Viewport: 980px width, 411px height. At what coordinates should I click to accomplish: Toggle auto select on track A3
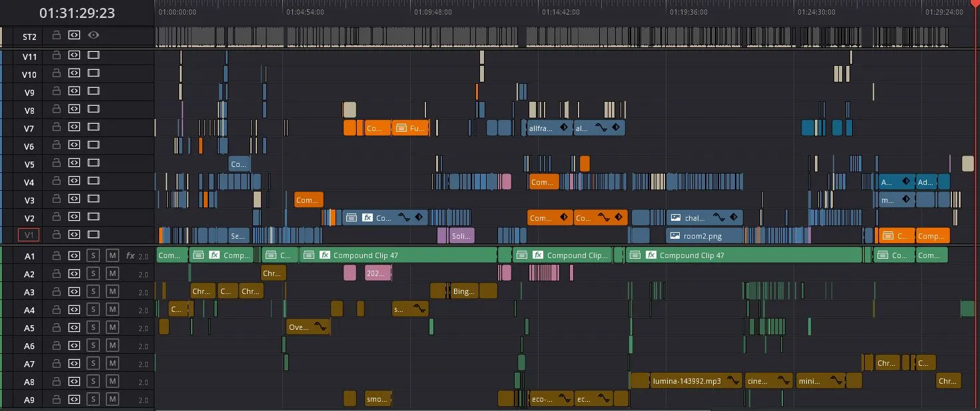tap(74, 291)
